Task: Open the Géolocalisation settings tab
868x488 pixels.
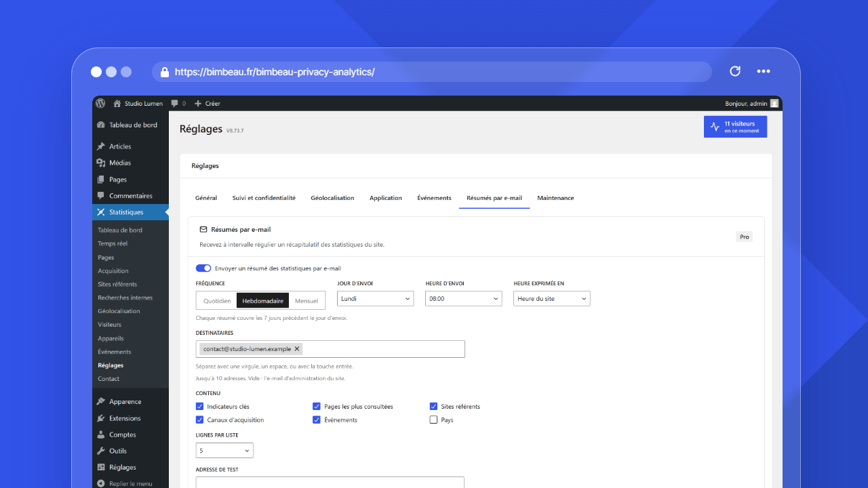Action: click(332, 198)
